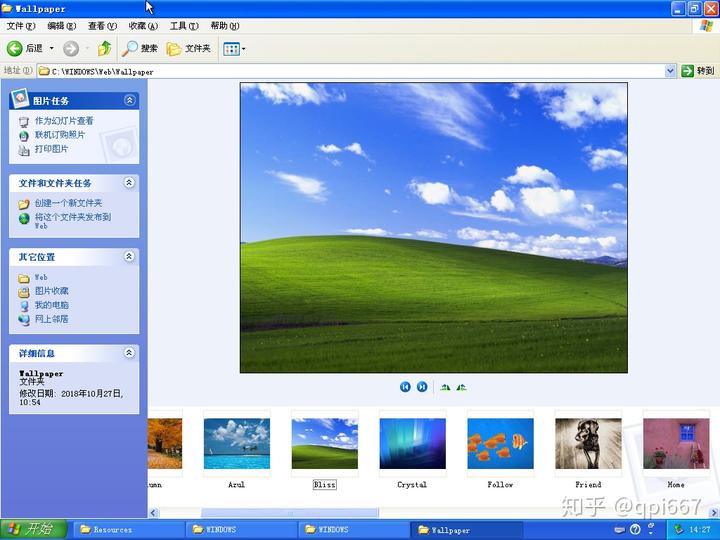Select the Autumn thumbnail at left edge
The height and width of the screenshot is (540, 720).
tap(165, 444)
